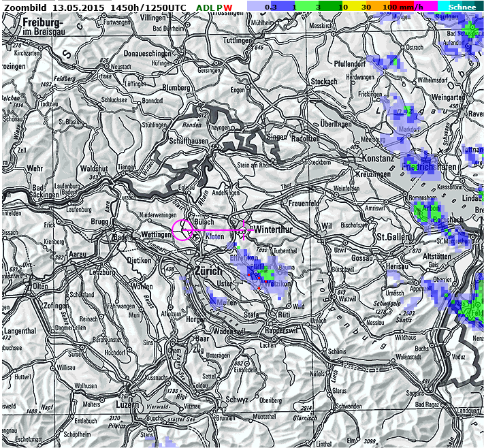Select the blue 0.3–1 legend swatch

coord(283,6)
